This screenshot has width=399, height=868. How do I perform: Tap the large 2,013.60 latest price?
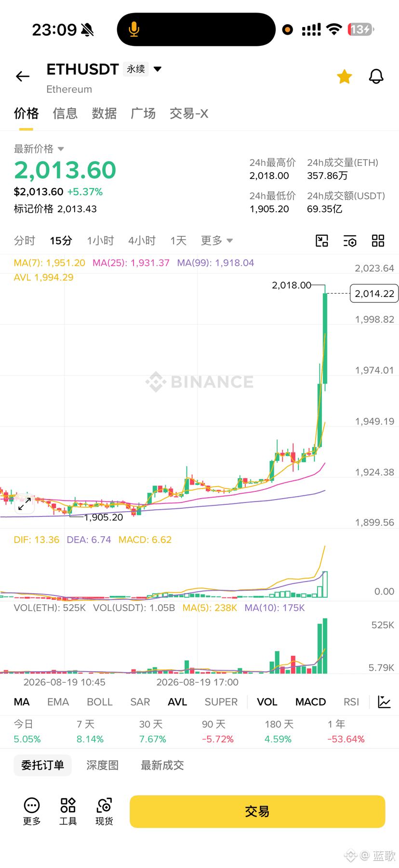[x=65, y=170]
